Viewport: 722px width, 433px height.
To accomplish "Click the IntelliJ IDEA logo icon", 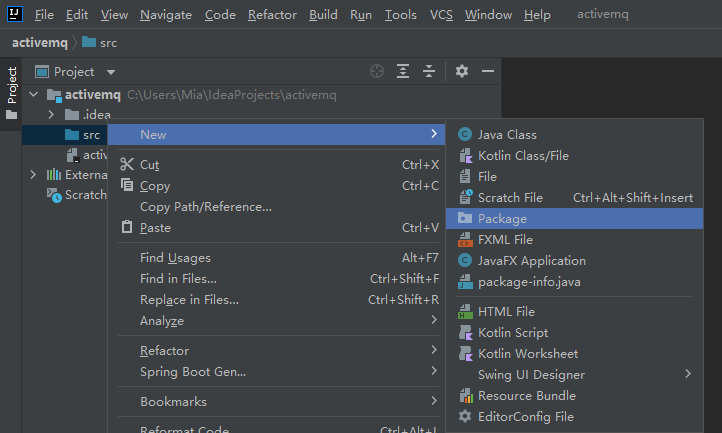I will click(x=15, y=14).
